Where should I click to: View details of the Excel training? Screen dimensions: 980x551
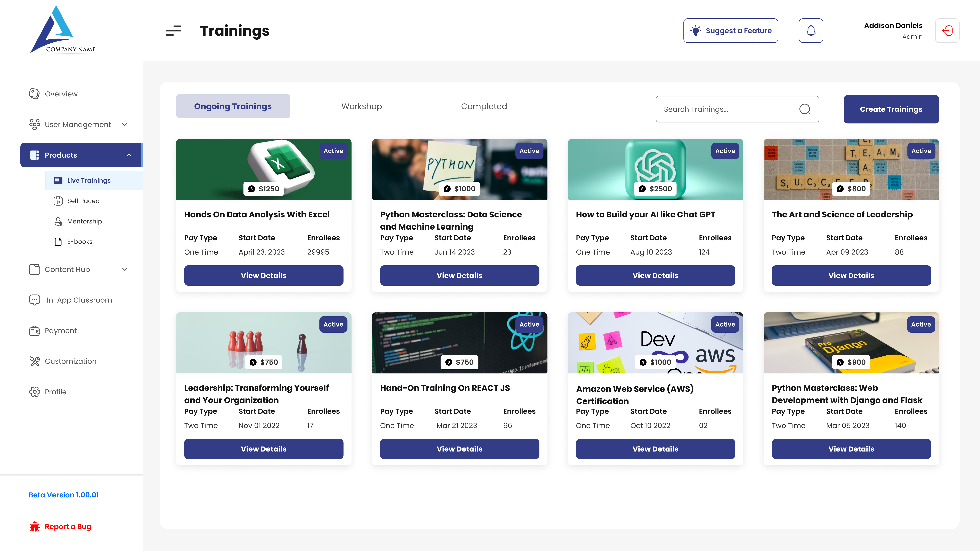point(264,275)
